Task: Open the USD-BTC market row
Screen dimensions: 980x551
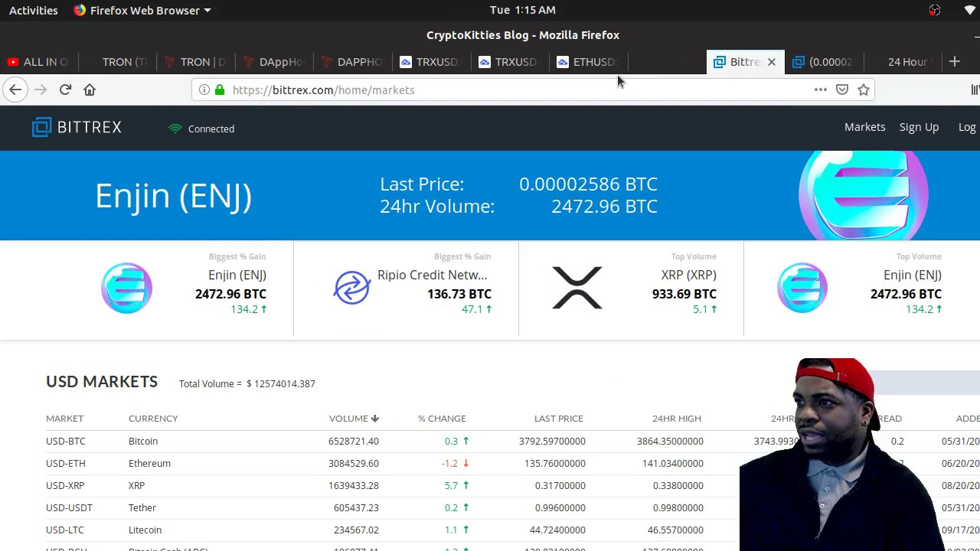Action: [490, 442]
